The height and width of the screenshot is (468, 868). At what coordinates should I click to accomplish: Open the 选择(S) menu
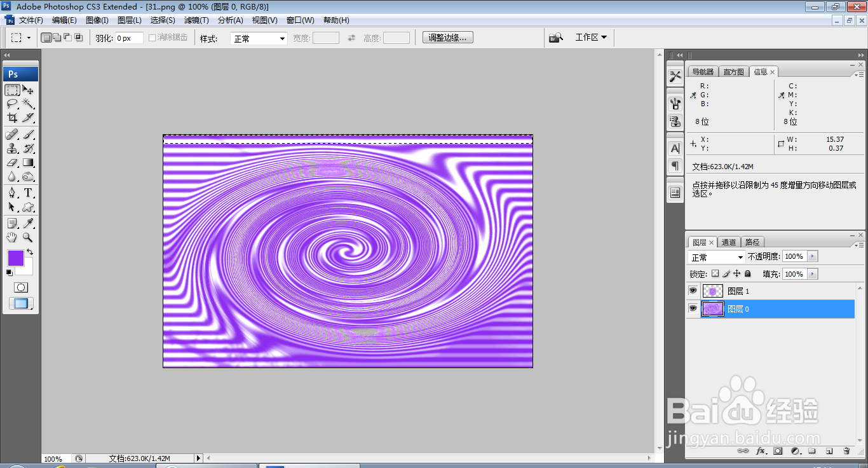tap(163, 20)
